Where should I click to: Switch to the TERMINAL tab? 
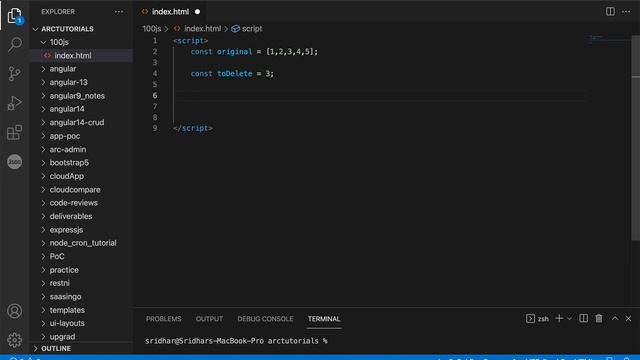[324, 319]
